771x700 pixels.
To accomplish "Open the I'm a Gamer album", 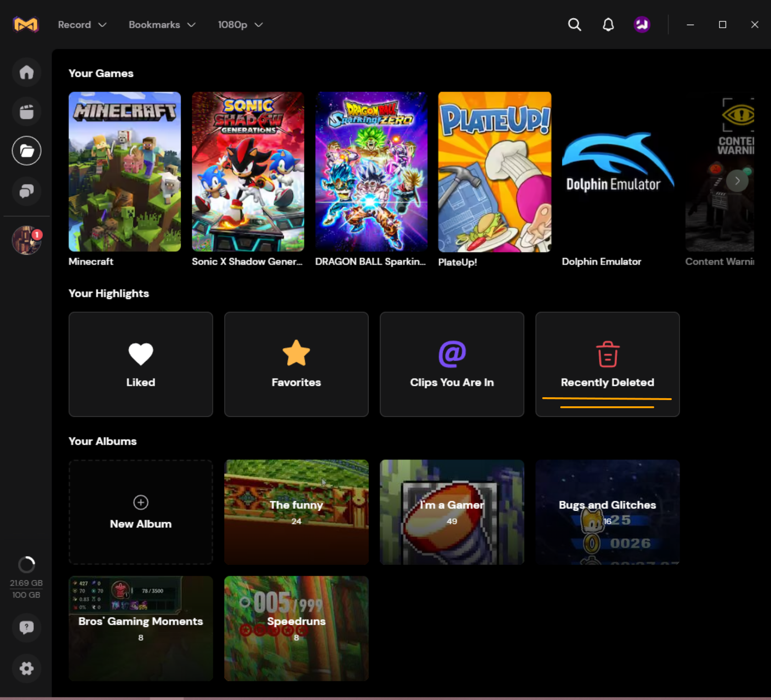I will [452, 512].
